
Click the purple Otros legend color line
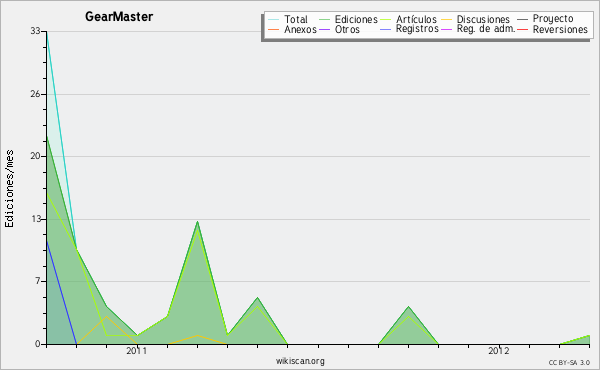[x=324, y=29]
